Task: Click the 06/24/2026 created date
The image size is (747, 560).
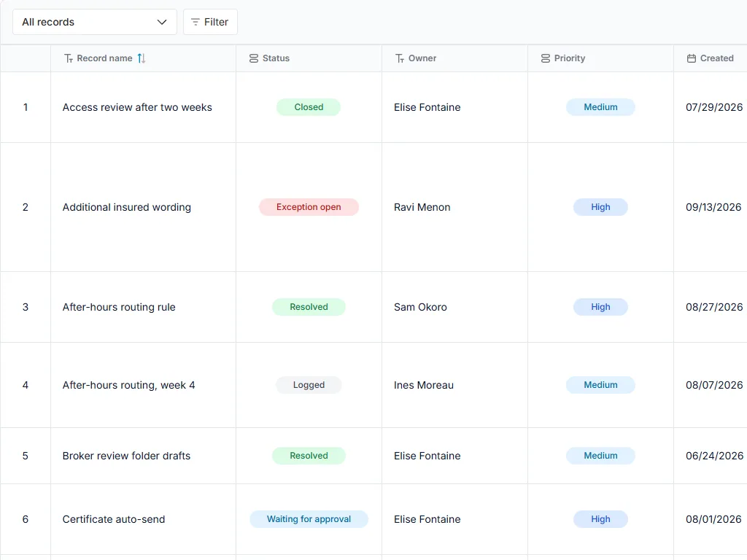Action: [x=714, y=456]
